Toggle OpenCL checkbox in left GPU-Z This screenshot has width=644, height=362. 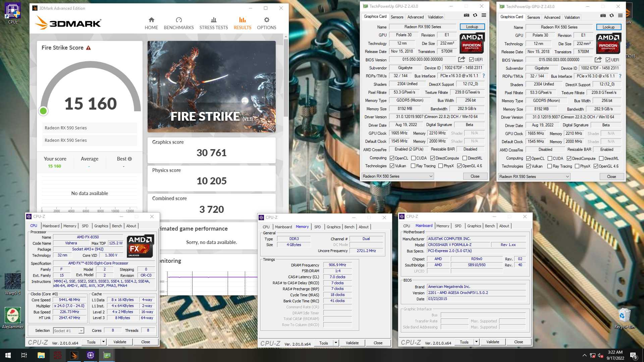pyautogui.click(x=392, y=158)
